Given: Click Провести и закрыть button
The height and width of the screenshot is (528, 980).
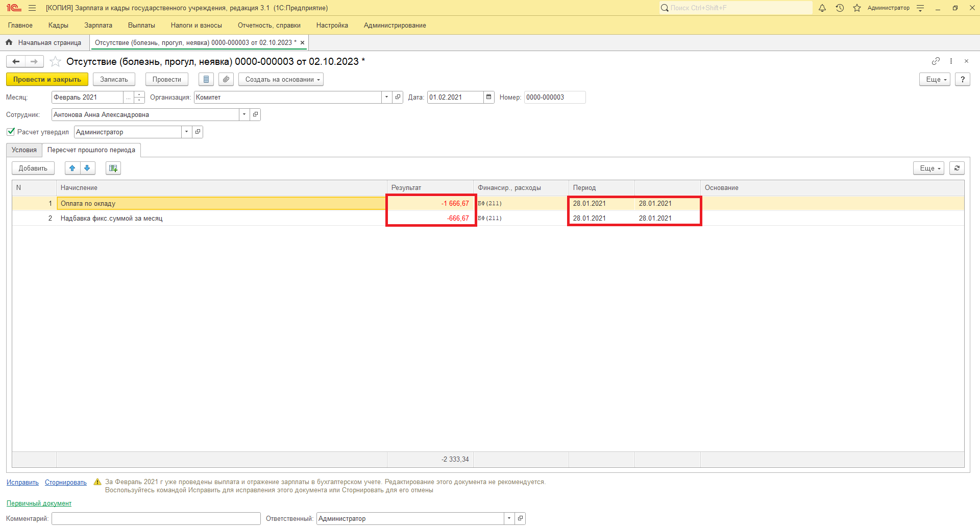Looking at the screenshot, I should (x=47, y=79).
